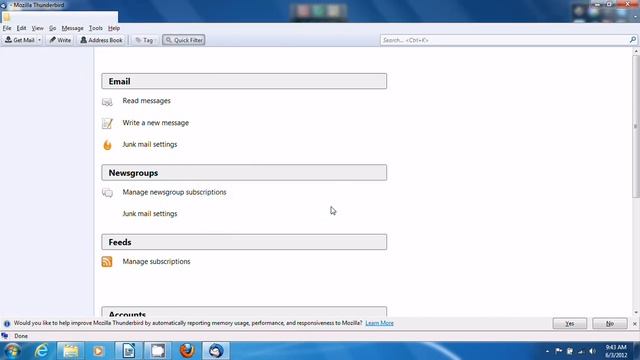Compose a message with the Write button
Viewport: 640px width, 360px height.
pyautogui.click(x=60, y=40)
